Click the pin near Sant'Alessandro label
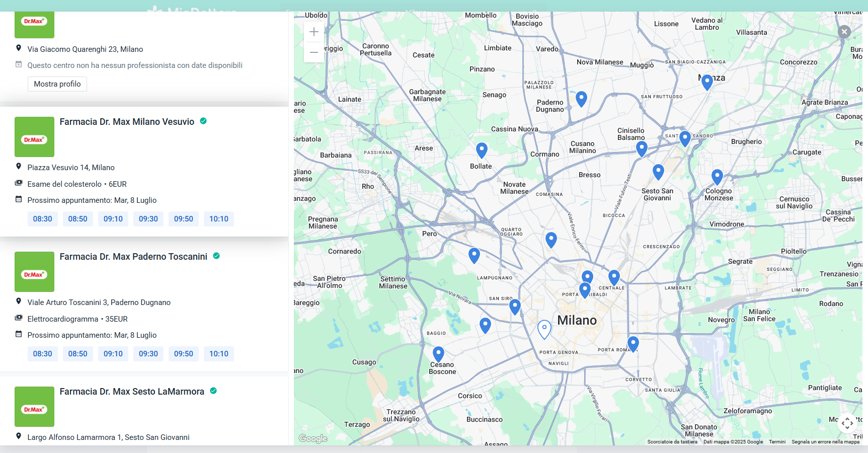 (685, 139)
